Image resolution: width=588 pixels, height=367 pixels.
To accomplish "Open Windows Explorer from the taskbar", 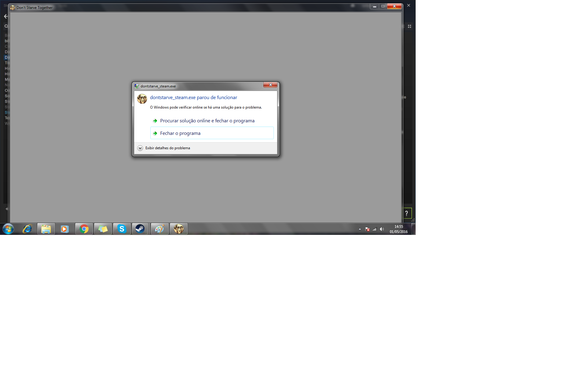I will pyautogui.click(x=46, y=229).
